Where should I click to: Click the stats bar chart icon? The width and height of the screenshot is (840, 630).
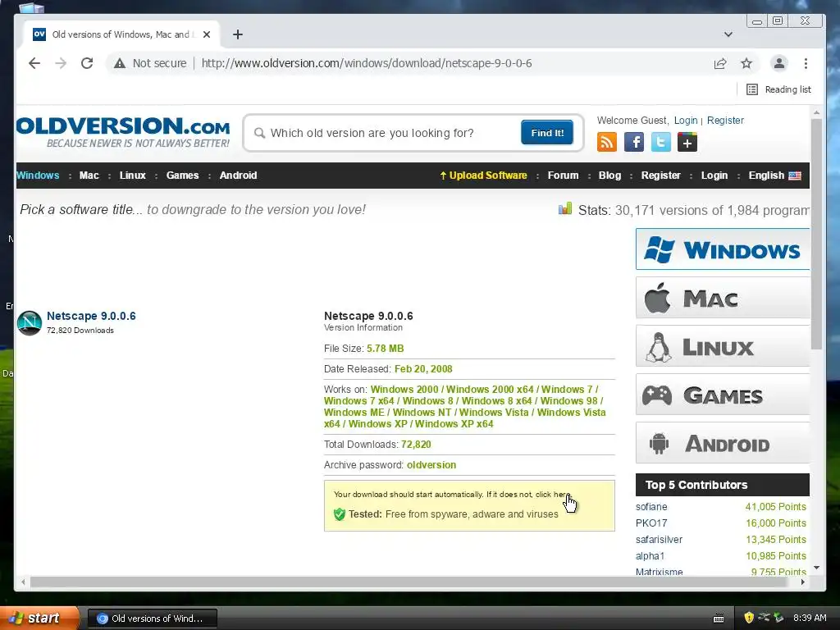click(x=564, y=209)
